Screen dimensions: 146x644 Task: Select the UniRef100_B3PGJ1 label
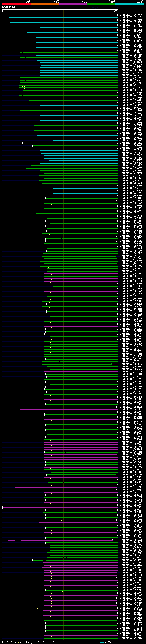click(x=131, y=296)
